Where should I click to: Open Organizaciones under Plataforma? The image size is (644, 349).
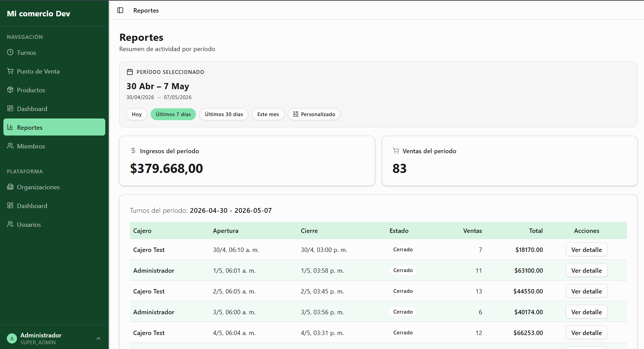(x=54, y=187)
